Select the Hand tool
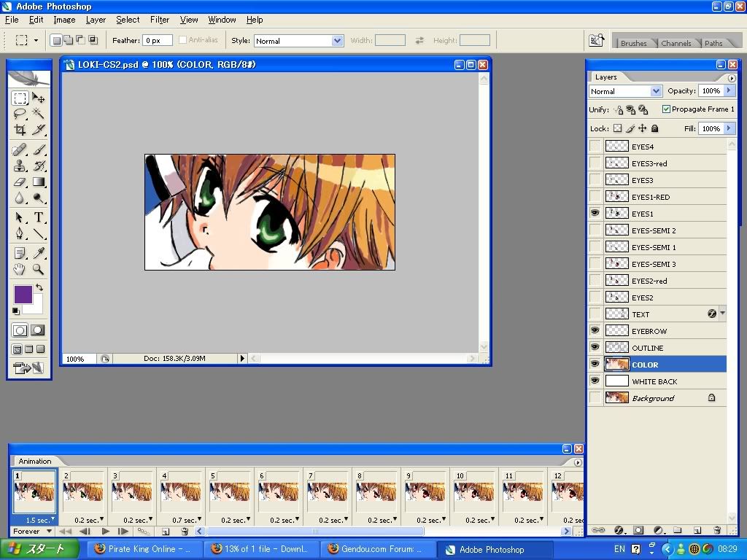The height and width of the screenshot is (560, 747). click(x=20, y=270)
